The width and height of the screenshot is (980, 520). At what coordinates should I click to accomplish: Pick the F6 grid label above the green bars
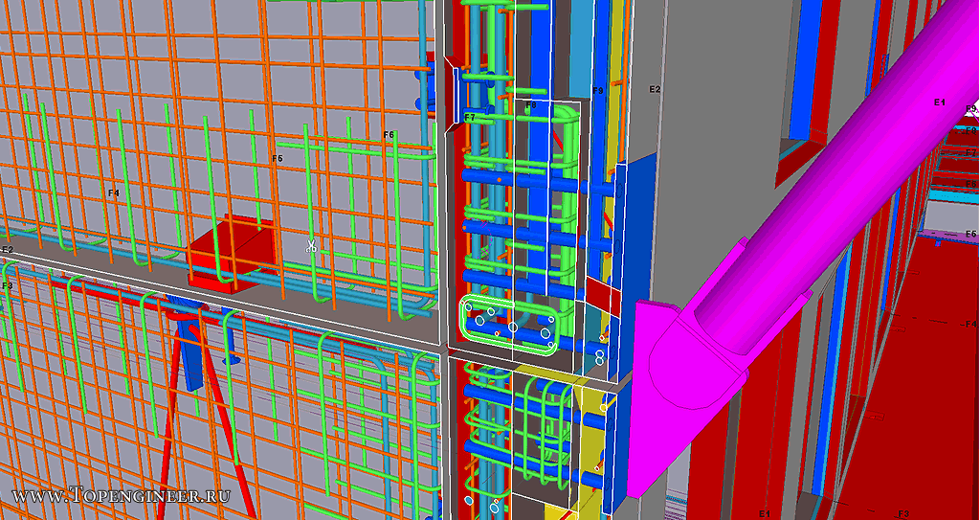click(389, 134)
